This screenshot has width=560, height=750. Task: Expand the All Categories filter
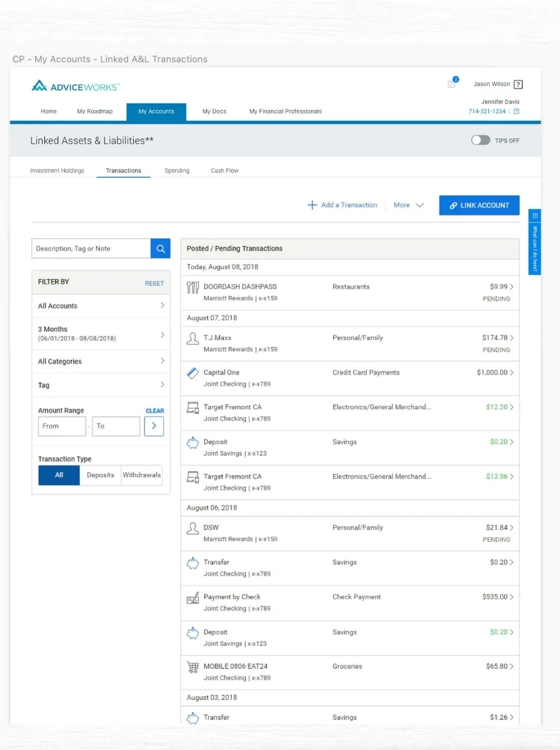(101, 361)
